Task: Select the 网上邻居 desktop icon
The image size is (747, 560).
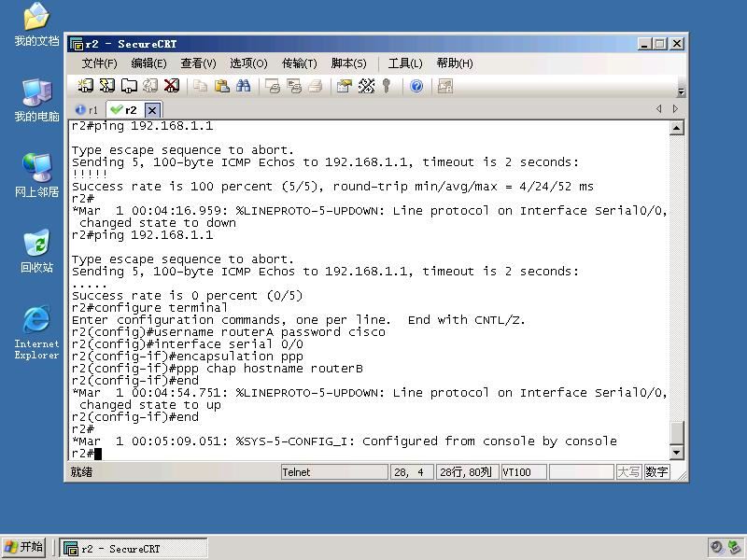Action: 36,175
